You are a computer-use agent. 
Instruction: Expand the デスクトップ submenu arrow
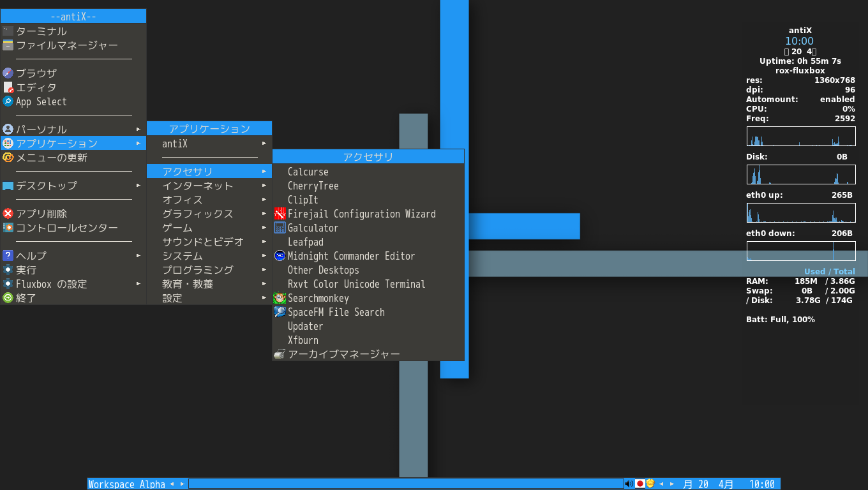pyautogui.click(x=138, y=186)
